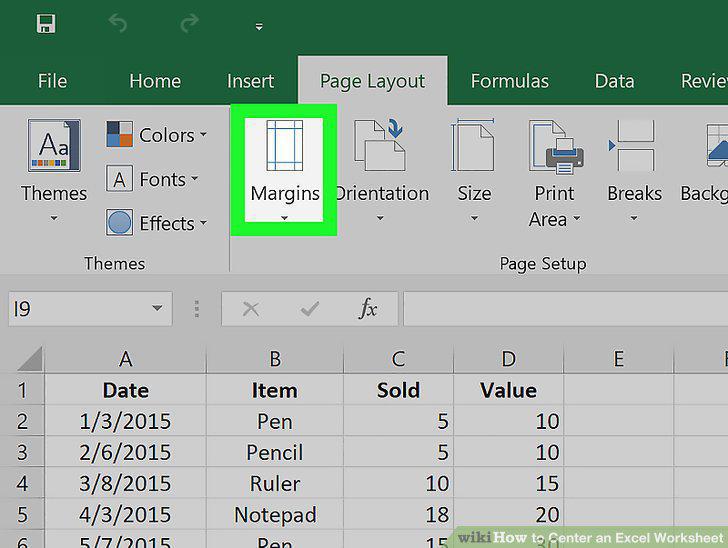Viewport: 728px width, 548px height.
Task: Click the Cancel X formula bar icon
Action: [x=251, y=308]
